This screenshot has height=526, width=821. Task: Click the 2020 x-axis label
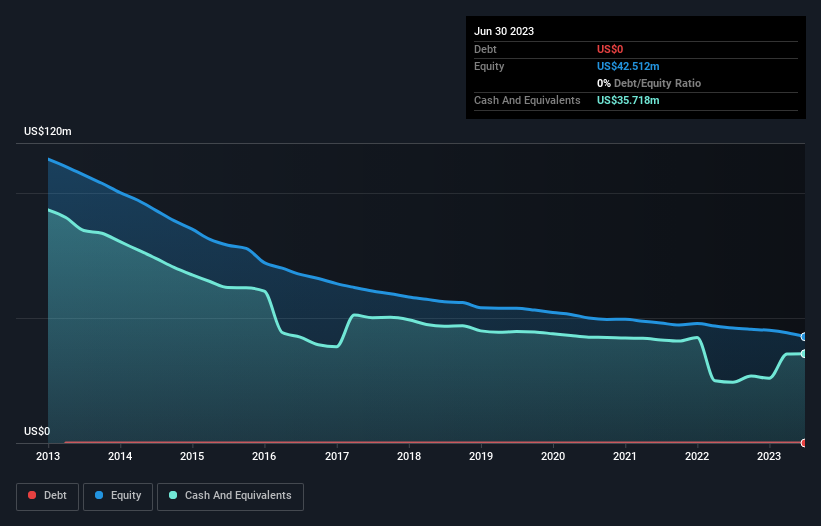[553, 456]
